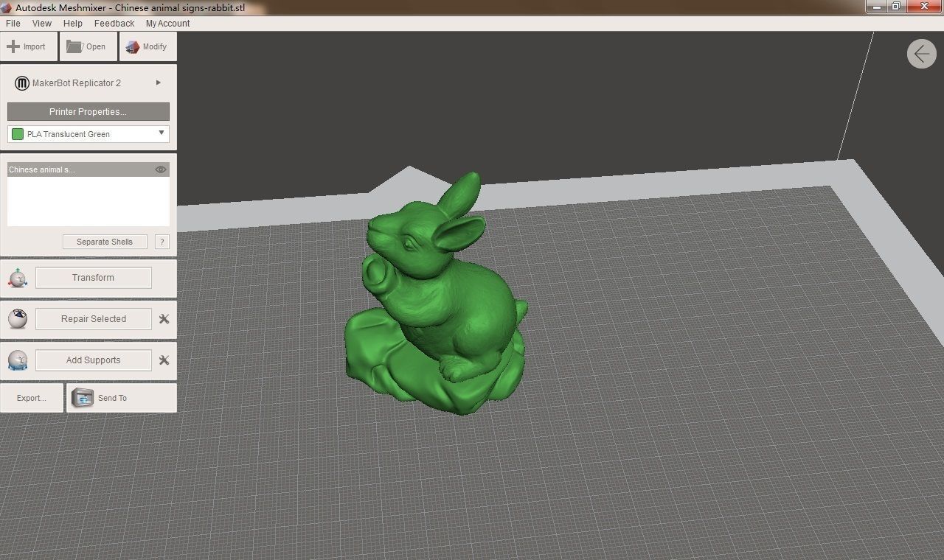
Task: Open the View menu
Action: (42, 24)
